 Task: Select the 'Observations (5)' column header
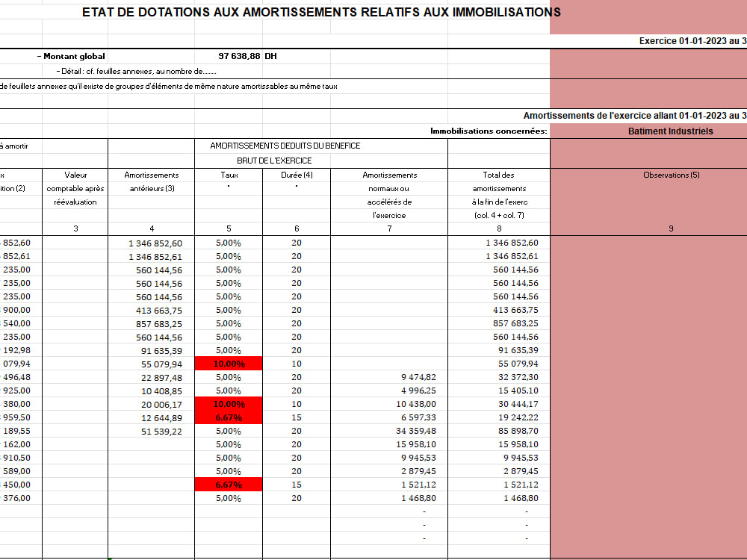[x=671, y=175]
